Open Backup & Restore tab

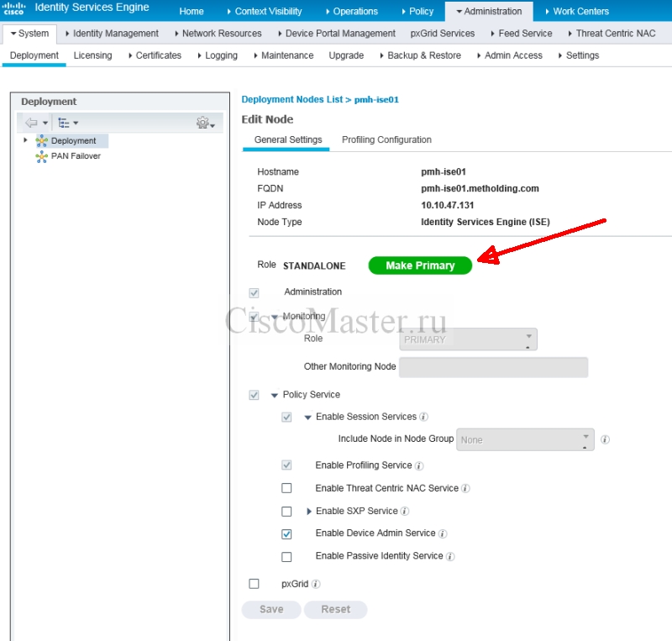pos(421,55)
